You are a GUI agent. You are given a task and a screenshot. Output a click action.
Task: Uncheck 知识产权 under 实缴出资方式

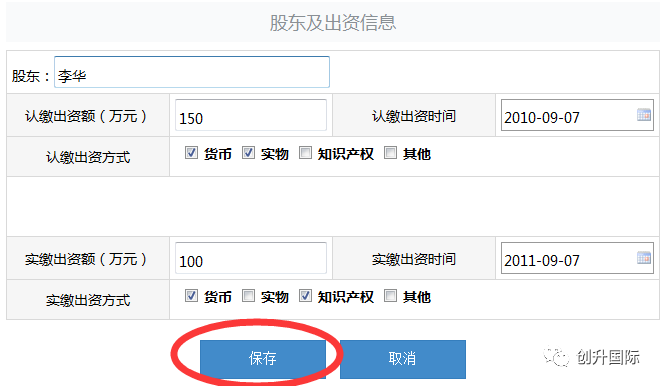[x=305, y=296]
